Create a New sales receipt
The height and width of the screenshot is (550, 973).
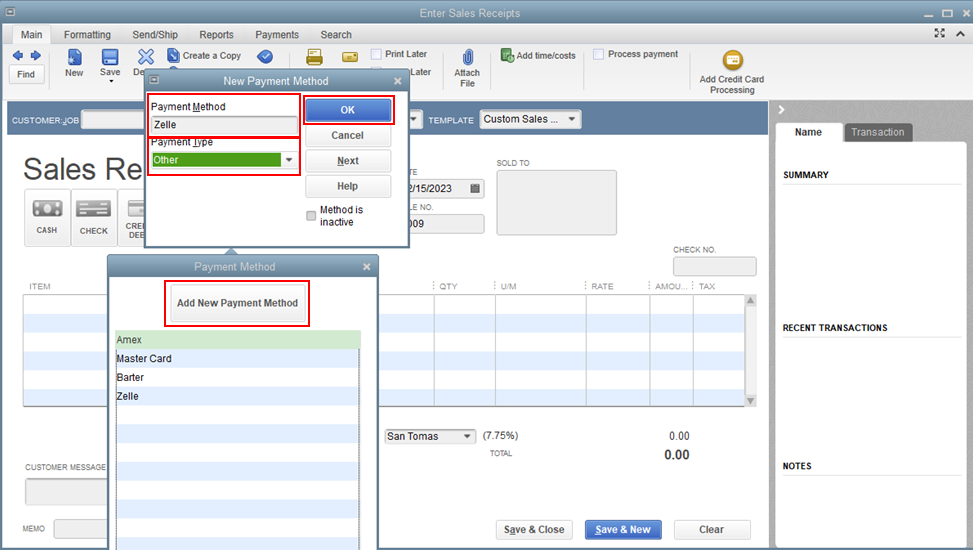74,63
